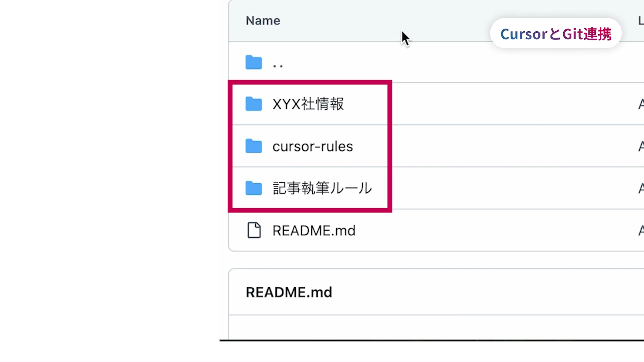Image resolution: width=644 pixels, height=362 pixels.
Task: Click the README.md file icon
Action: 254,230
